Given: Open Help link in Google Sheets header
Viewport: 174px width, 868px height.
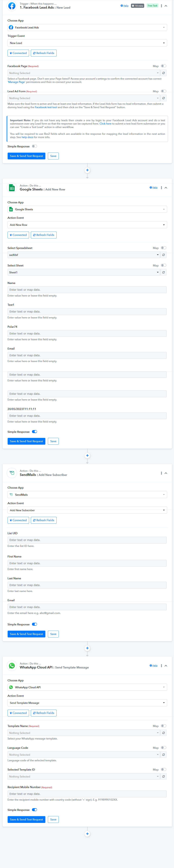Looking at the screenshot, I should (153, 188).
